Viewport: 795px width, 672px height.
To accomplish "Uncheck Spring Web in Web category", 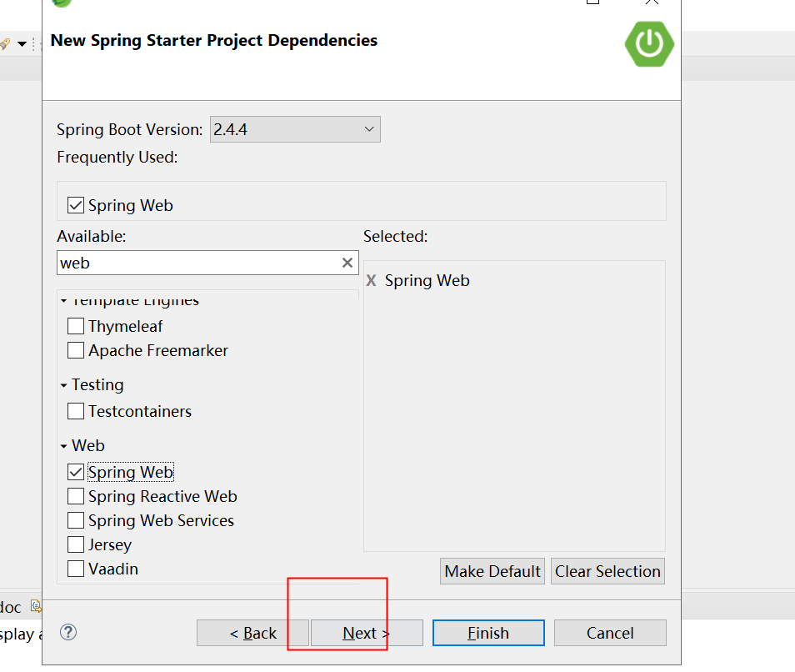I will click(x=76, y=472).
